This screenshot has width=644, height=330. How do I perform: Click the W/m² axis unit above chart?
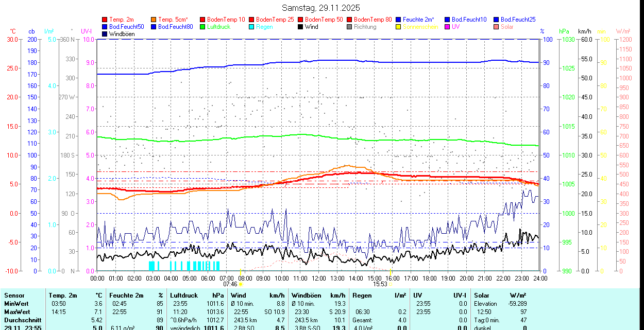click(623, 31)
